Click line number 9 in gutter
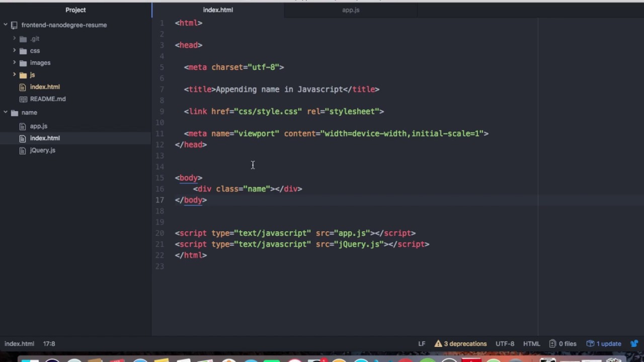The width and height of the screenshot is (644, 362). tap(162, 112)
